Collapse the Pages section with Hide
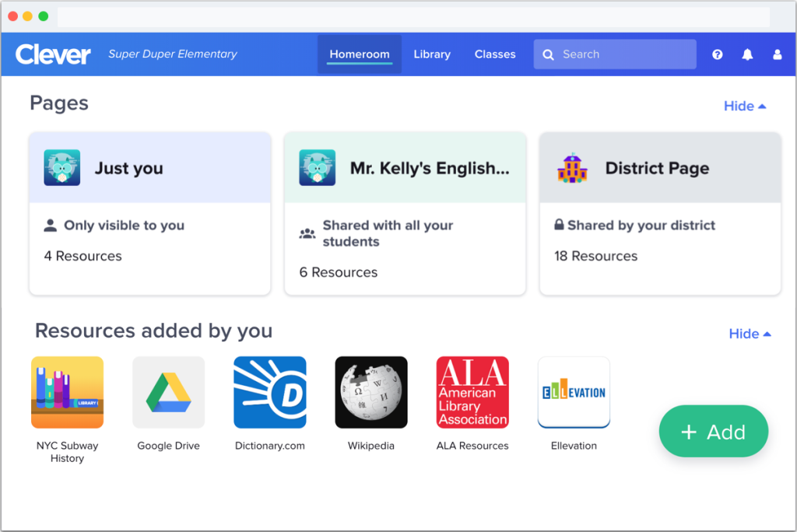The image size is (797, 532). pyautogui.click(x=745, y=107)
